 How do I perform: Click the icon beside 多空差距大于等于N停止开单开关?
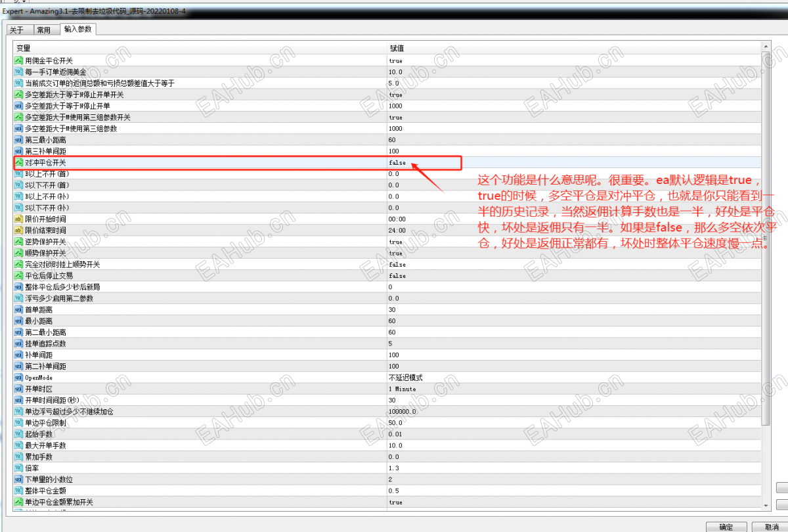19,95
